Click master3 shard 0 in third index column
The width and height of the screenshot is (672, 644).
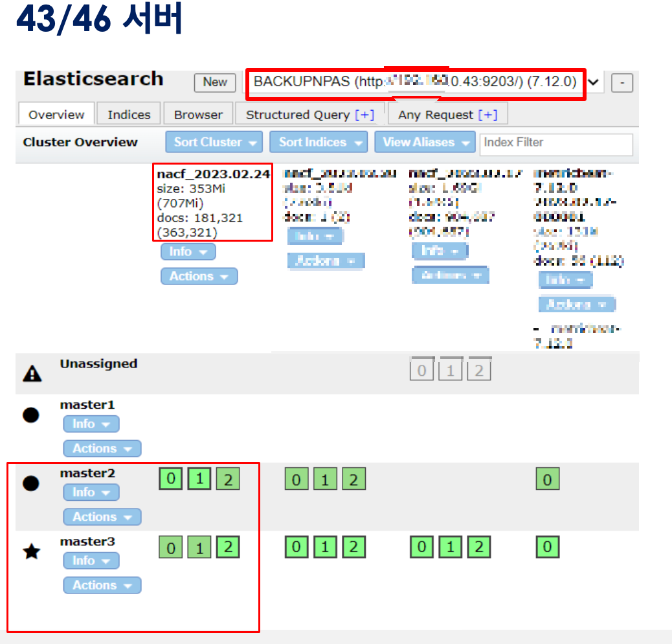pyautogui.click(x=421, y=547)
